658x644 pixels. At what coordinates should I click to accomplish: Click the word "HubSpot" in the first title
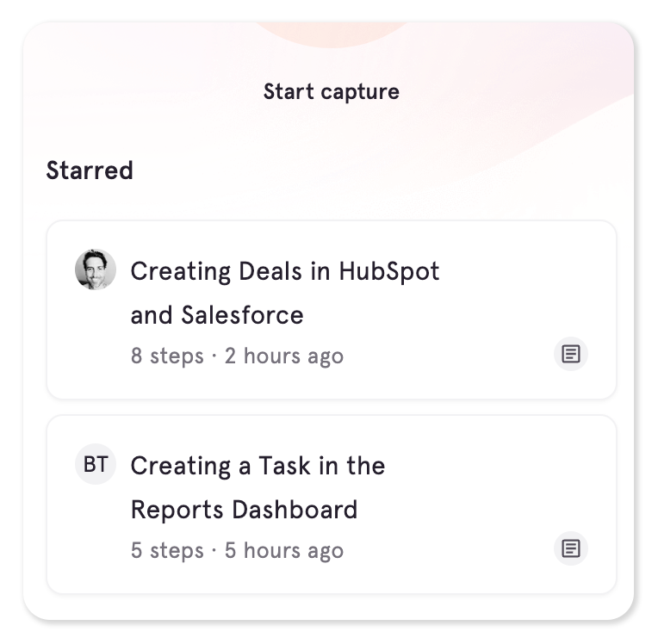389,271
